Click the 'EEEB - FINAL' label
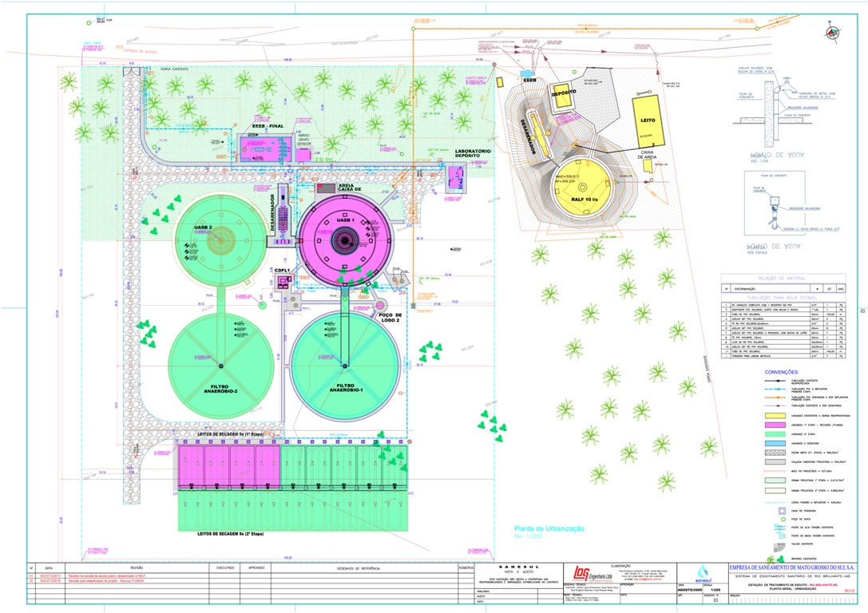868x613 pixels. coord(268,126)
